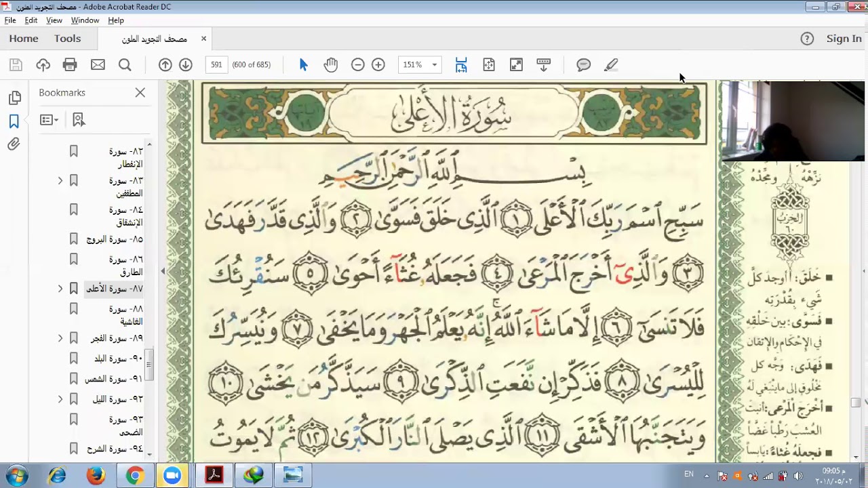Image resolution: width=868 pixels, height=488 pixels.
Task: Open Page Thumbnails panel icon
Action: 14,98
